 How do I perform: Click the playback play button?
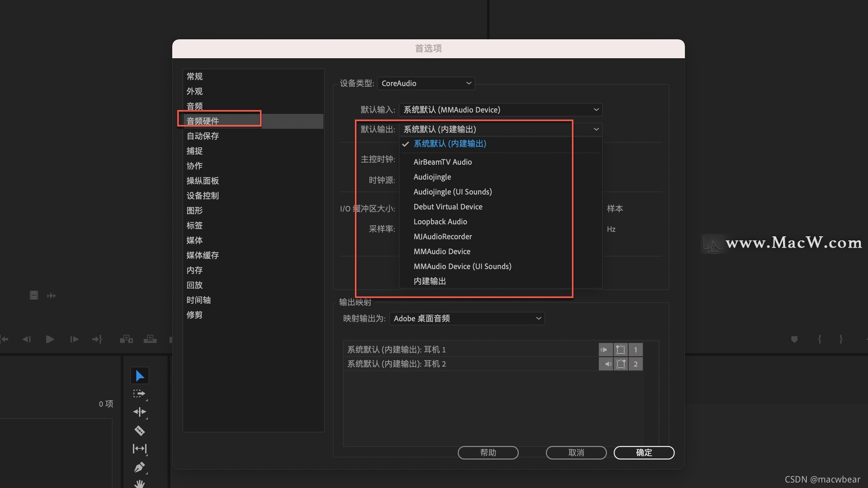(x=49, y=339)
